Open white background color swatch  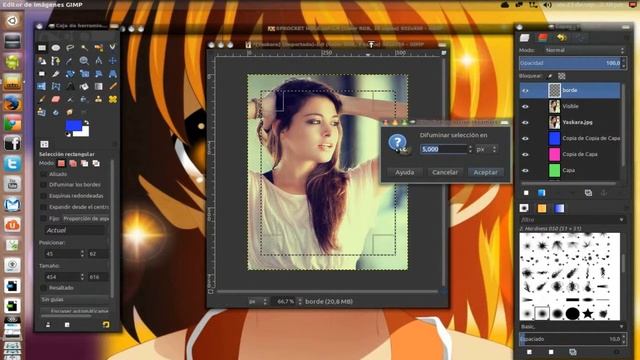pos(84,132)
